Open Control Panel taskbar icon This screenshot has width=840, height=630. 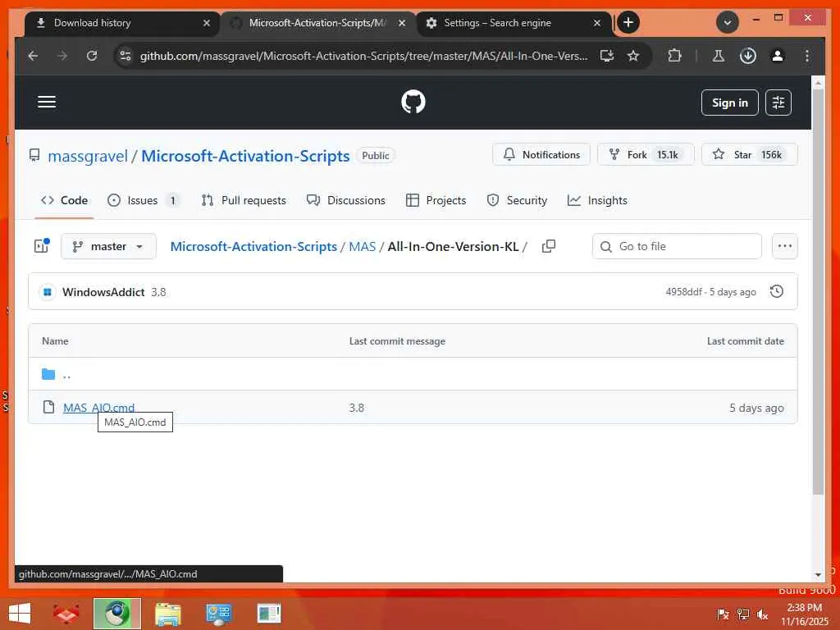[218, 614]
